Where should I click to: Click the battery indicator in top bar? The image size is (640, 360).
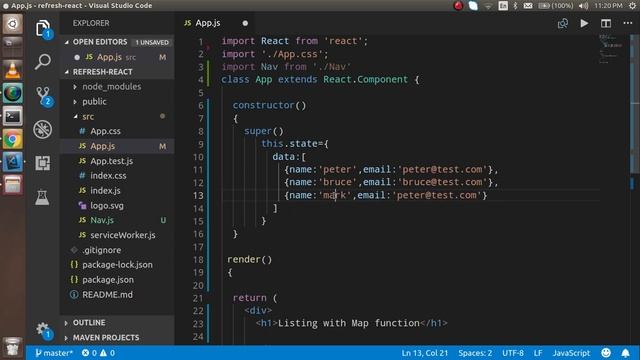point(556,6)
